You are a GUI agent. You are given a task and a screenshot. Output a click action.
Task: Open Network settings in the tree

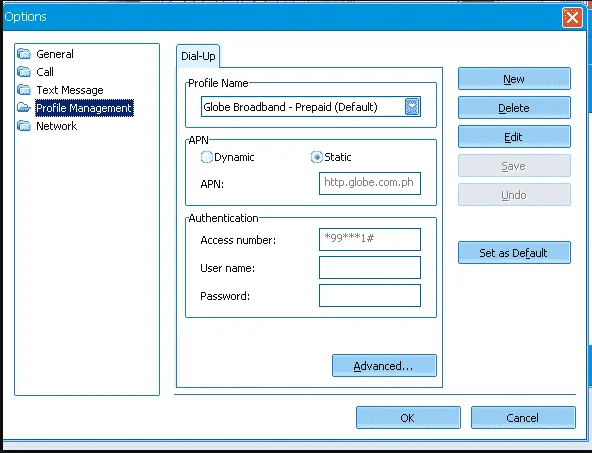(57, 126)
